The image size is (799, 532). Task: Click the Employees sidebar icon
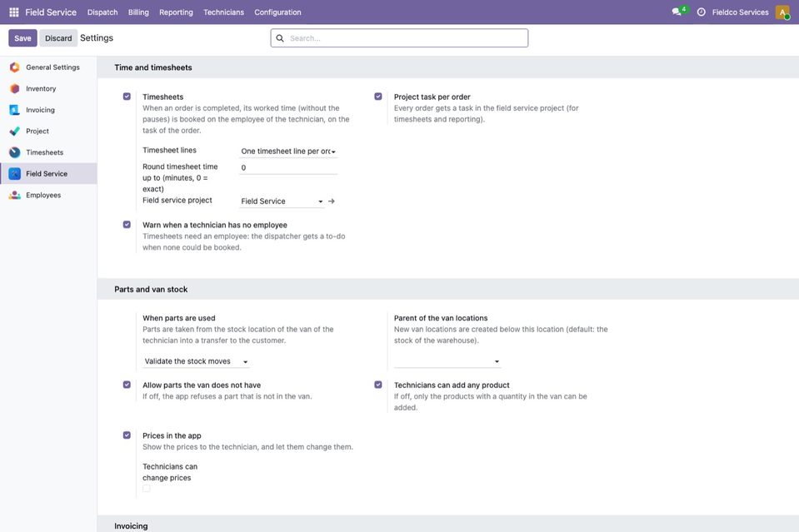[x=15, y=195]
